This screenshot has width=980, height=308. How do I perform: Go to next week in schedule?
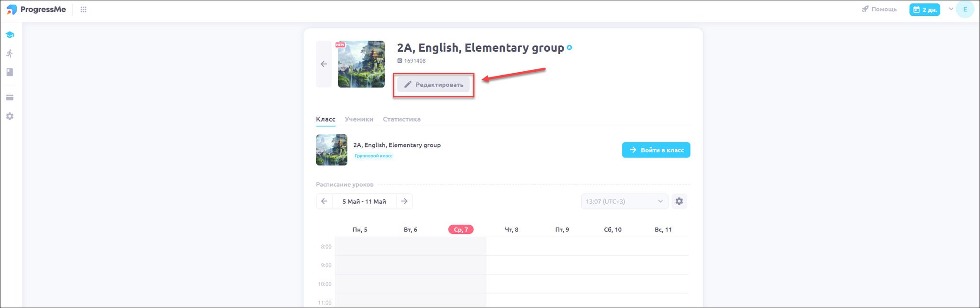click(404, 201)
